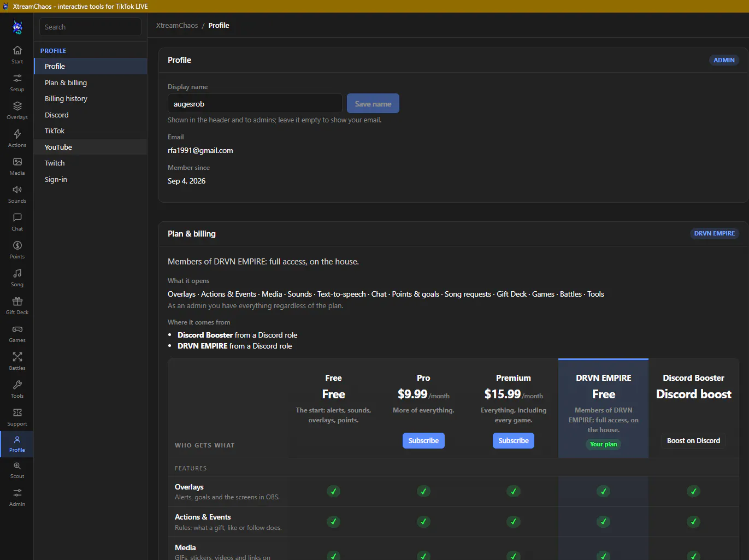Focus the Search field
The width and height of the screenshot is (749, 560).
coord(90,27)
